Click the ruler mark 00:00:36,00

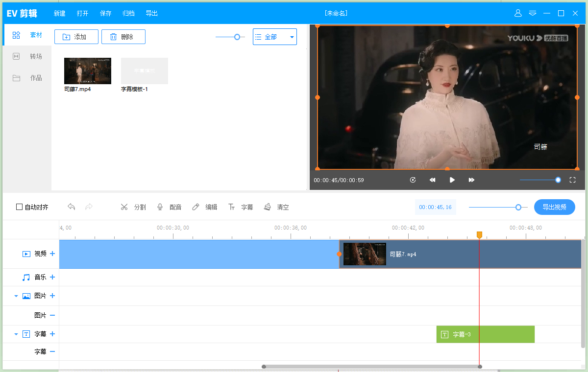(x=291, y=228)
